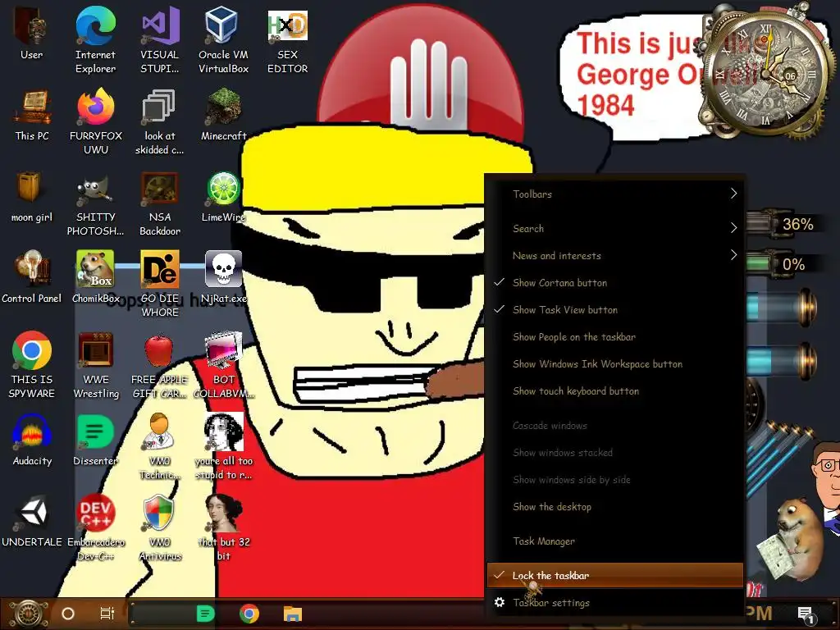Open the VISUAL STUPI... desktop shortcut

pos(160,40)
